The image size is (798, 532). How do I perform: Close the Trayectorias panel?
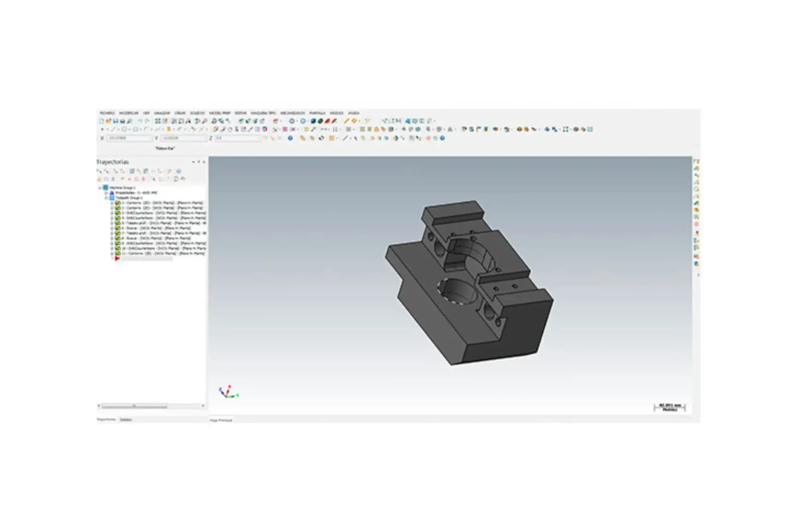click(204, 162)
